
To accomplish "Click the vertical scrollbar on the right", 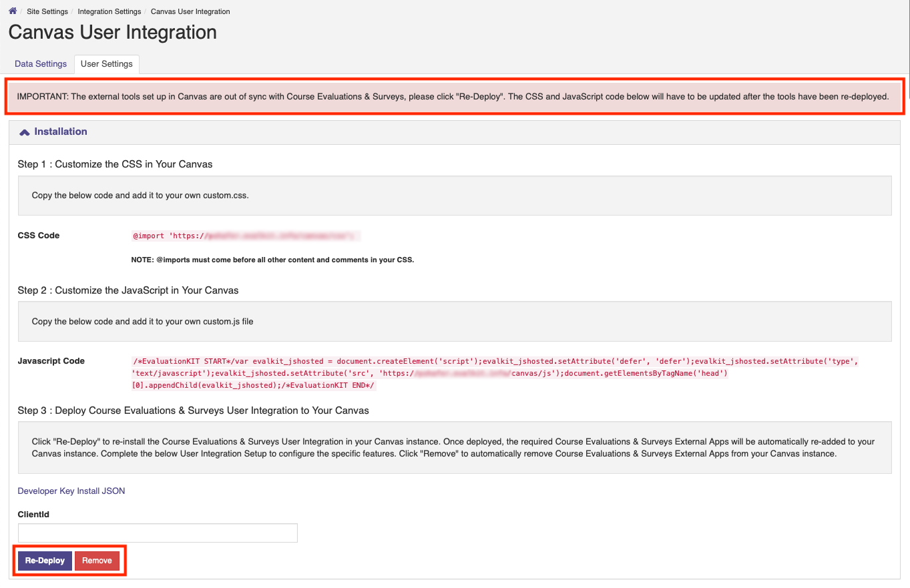I will click(906, 294).
